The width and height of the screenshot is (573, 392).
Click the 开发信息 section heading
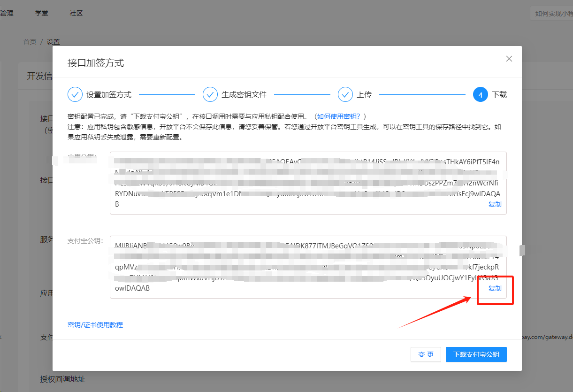point(39,76)
